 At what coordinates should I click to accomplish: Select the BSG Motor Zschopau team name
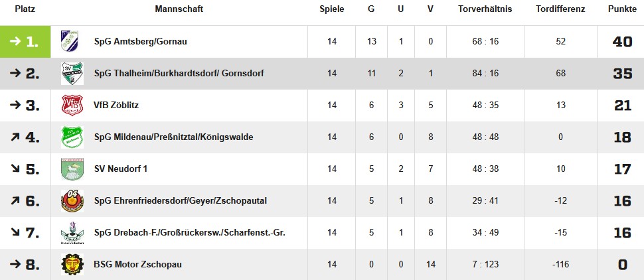tap(137, 264)
